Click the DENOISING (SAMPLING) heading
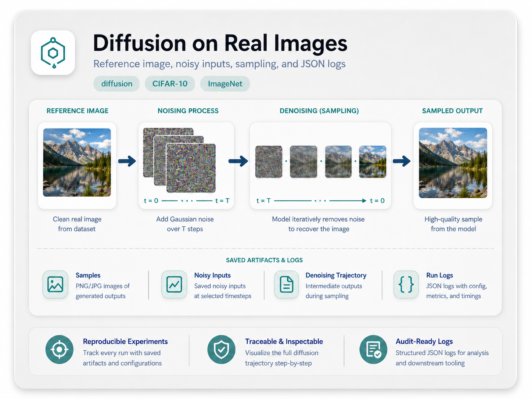The image size is (532, 399). click(x=319, y=111)
